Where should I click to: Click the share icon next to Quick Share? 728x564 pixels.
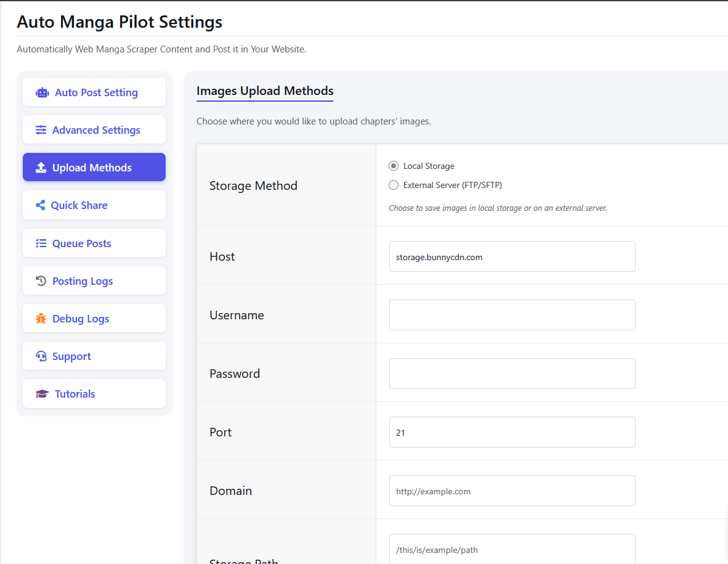41,205
